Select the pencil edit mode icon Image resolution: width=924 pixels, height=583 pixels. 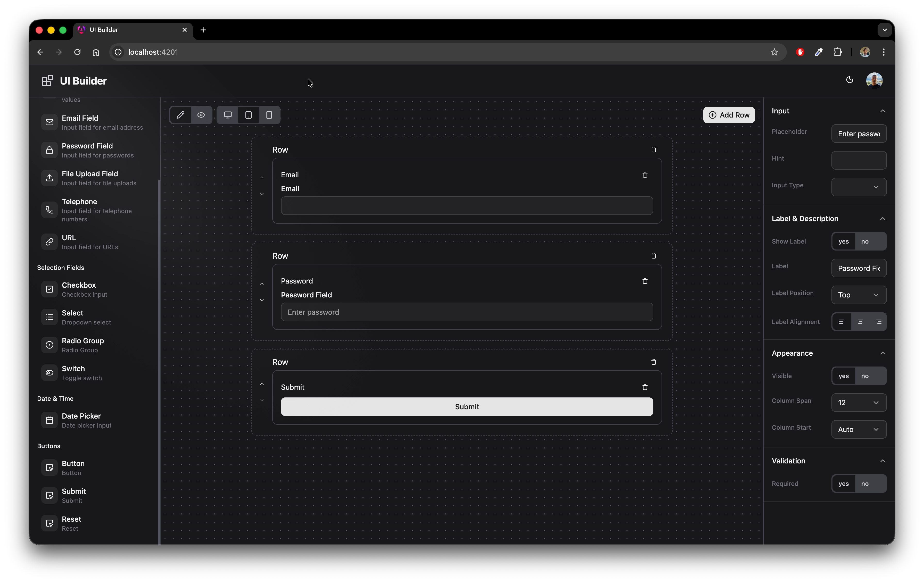pos(180,115)
